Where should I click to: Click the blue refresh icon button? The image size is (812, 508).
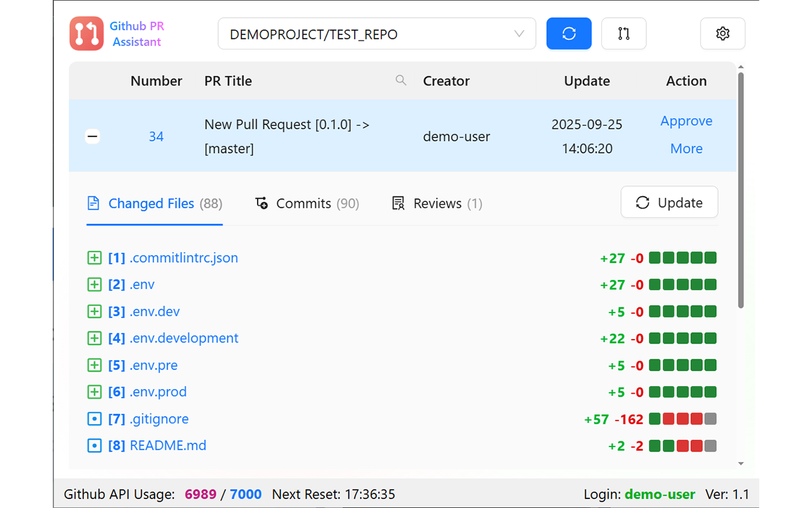click(x=568, y=34)
